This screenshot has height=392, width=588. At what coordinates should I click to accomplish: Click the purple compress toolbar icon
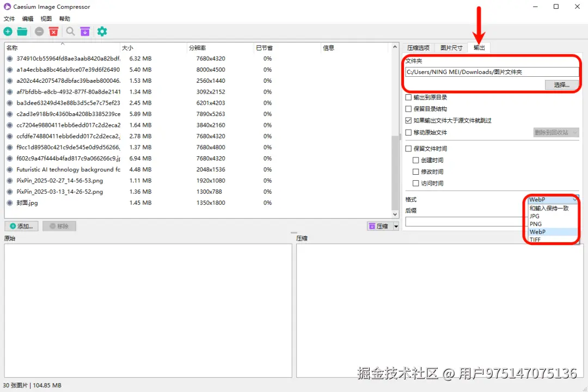click(85, 32)
